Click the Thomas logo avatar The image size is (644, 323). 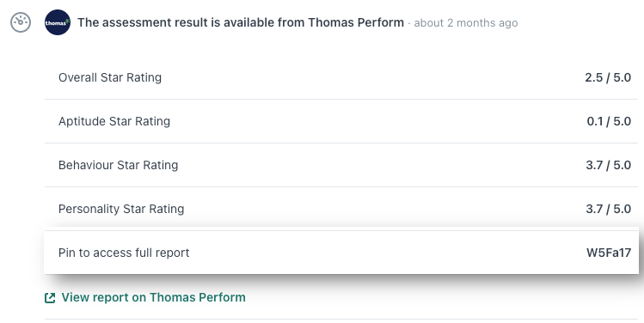tap(58, 22)
